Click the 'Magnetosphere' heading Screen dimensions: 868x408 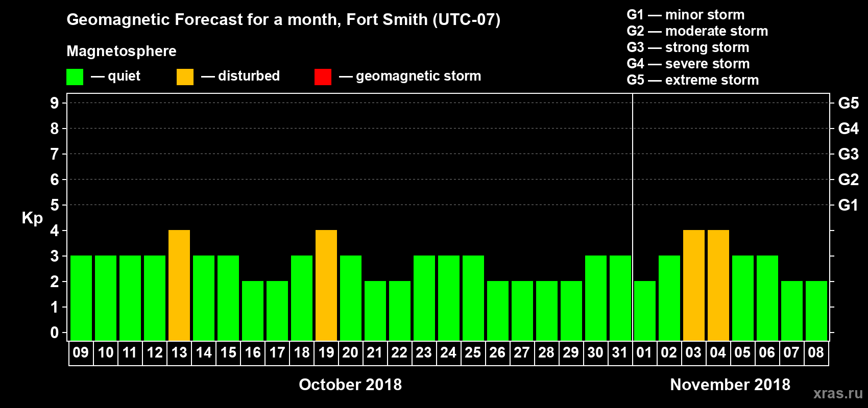pos(122,51)
